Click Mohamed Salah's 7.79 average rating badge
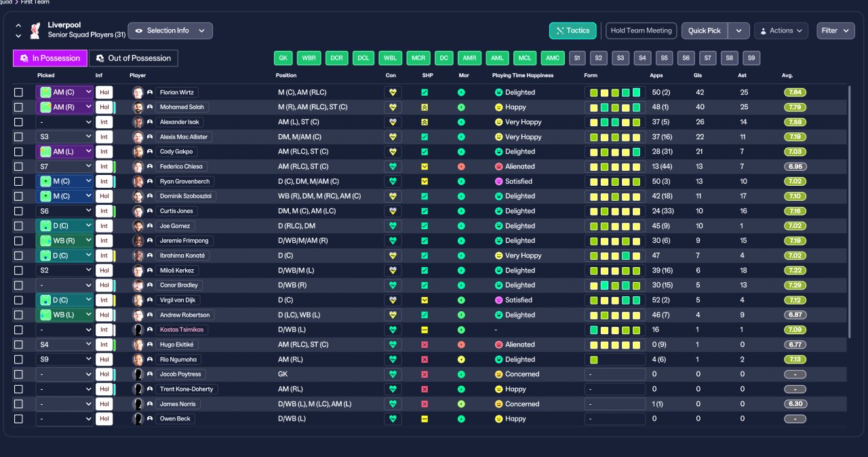The image size is (868, 457). 795,107
